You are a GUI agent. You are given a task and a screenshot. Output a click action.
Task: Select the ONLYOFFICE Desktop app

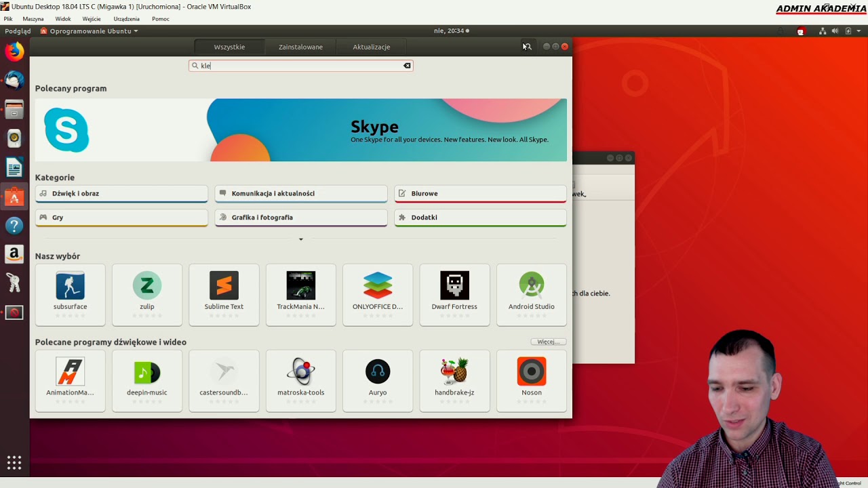tap(378, 295)
